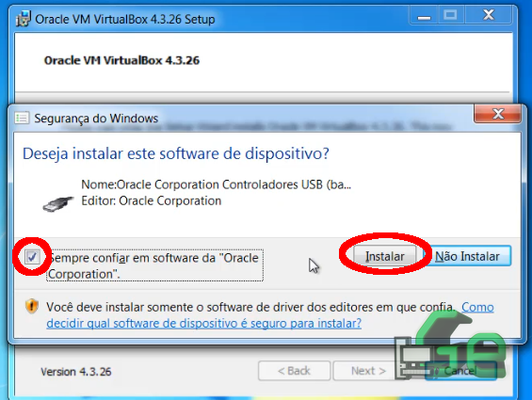
Task: Open link about deciding which software is safe
Action: pyautogui.click(x=270, y=315)
